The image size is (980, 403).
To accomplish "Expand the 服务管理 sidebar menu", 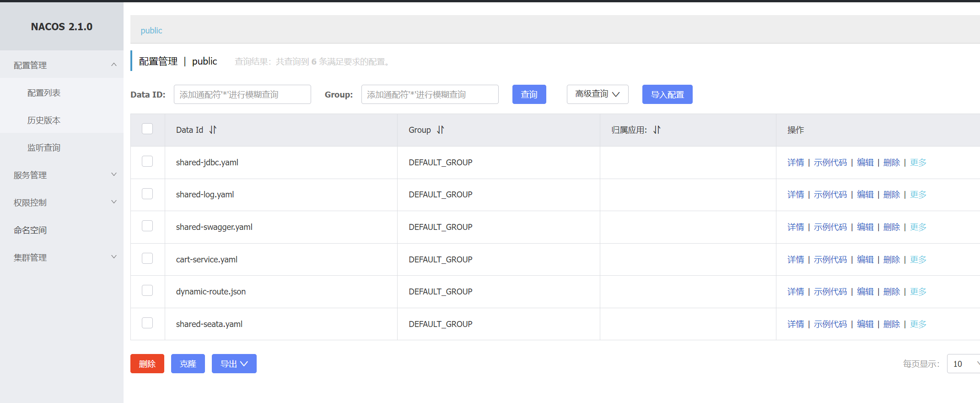I will click(113, 175).
